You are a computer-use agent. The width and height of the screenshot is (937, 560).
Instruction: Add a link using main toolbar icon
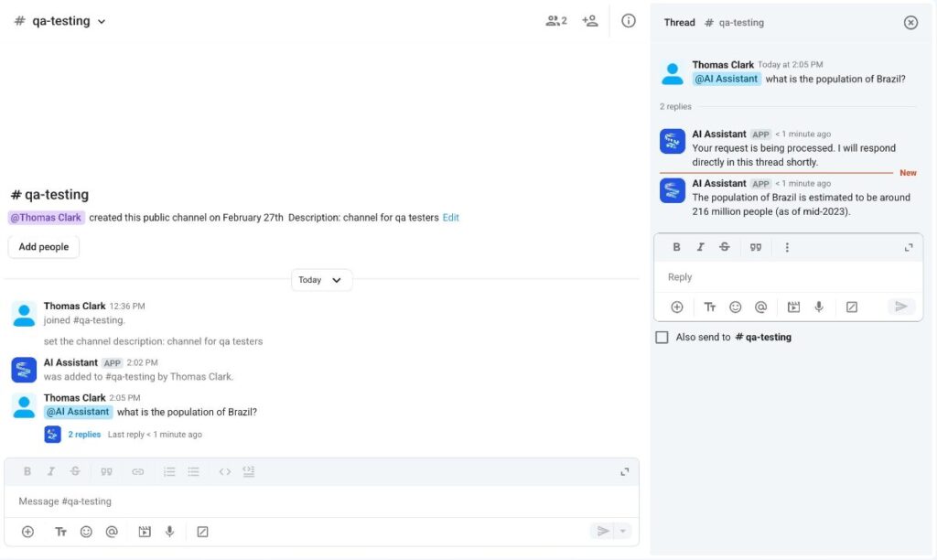point(137,472)
